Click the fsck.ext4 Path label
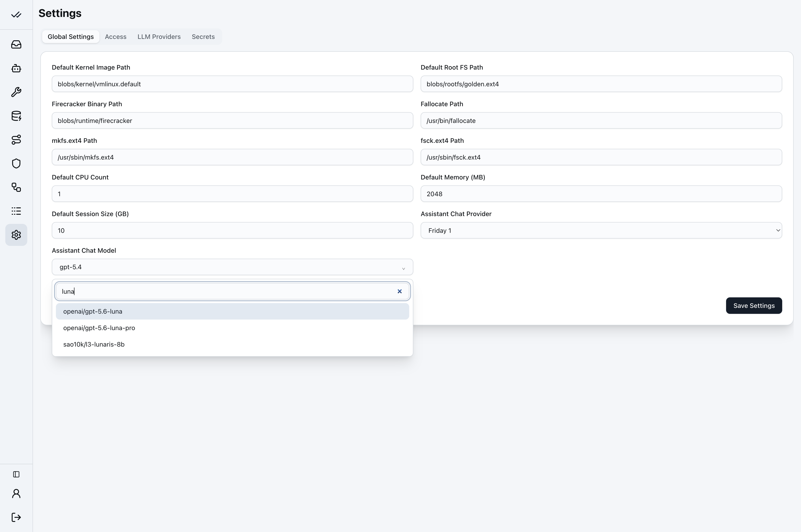801x532 pixels. click(x=442, y=141)
